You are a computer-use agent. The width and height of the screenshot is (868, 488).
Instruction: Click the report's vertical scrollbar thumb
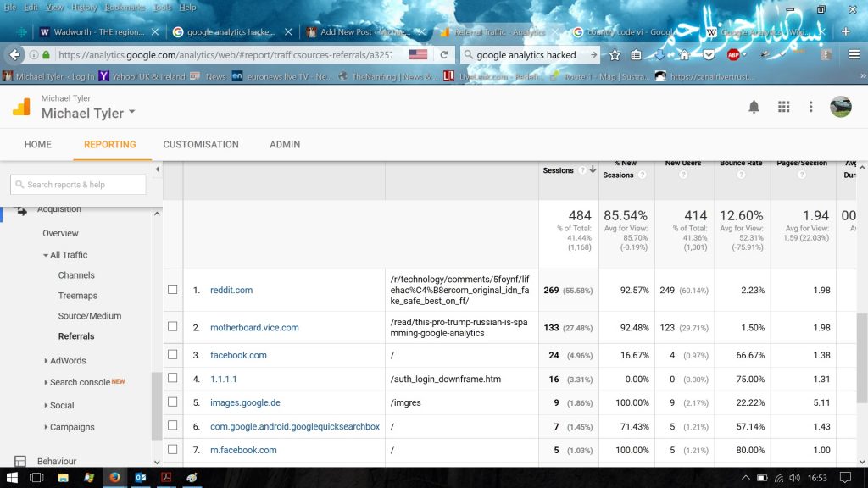coord(862,358)
